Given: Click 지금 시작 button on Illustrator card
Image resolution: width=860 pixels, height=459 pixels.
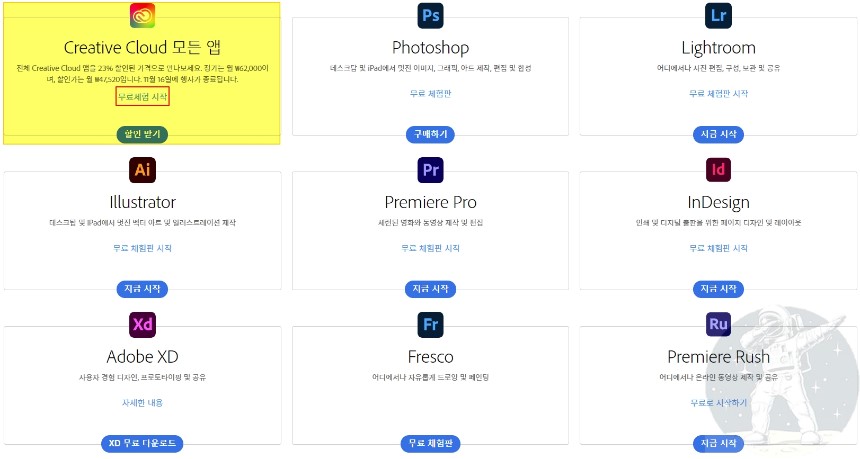Looking at the screenshot, I should pyautogui.click(x=142, y=289).
